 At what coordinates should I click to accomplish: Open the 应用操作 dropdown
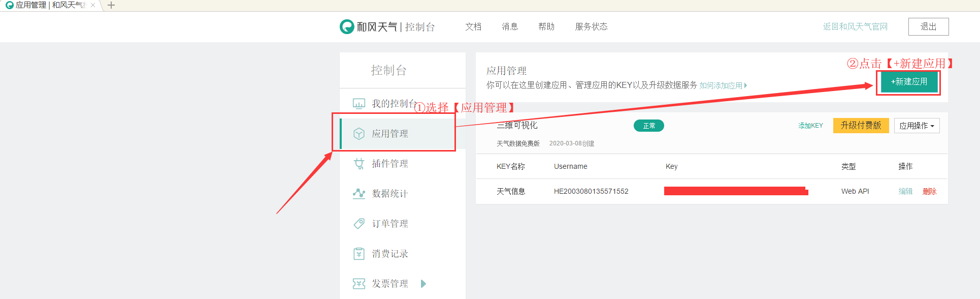917,126
